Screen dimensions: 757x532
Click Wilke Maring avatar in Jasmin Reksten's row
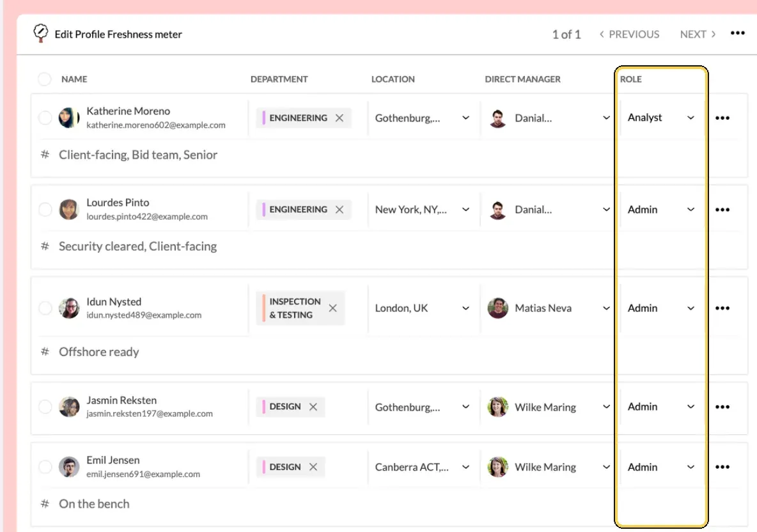pos(498,407)
